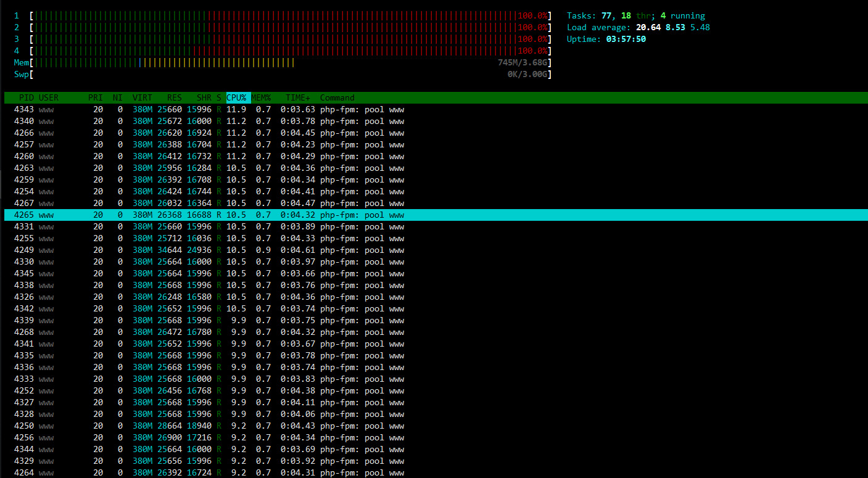Click the Tasks summary line
Image resolution: width=868 pixels, height=478 pixels.
(636, 15)
